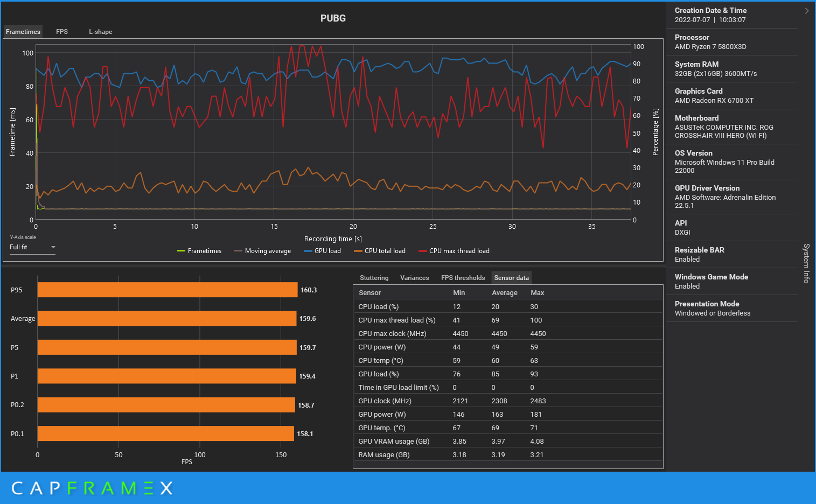Viewport: 816px width, 504px height.
Task: Click GPU clock max value 2483
Action: click(538, 401)
